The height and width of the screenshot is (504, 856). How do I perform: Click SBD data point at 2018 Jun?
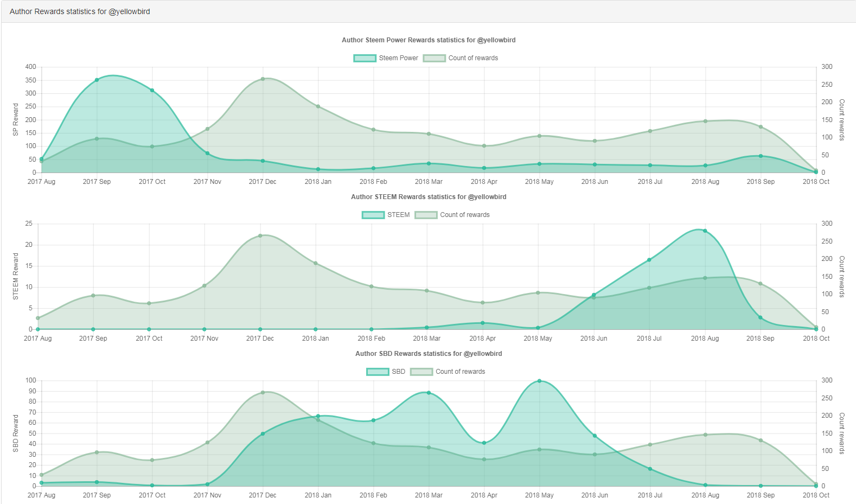[x=595, y=436]
